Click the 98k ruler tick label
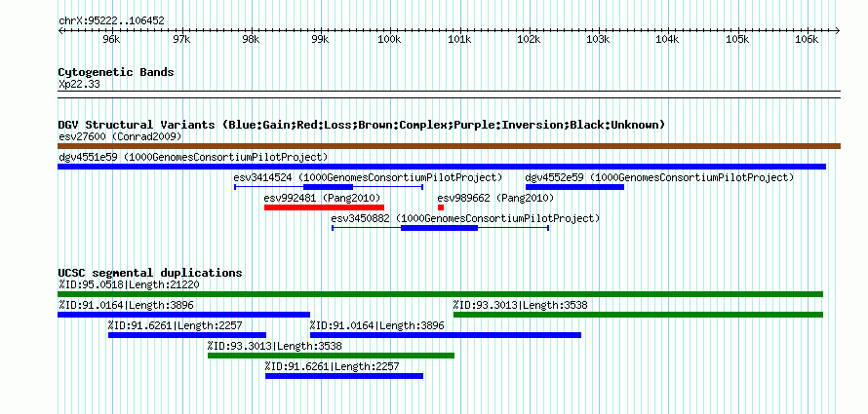 point(251,40)
